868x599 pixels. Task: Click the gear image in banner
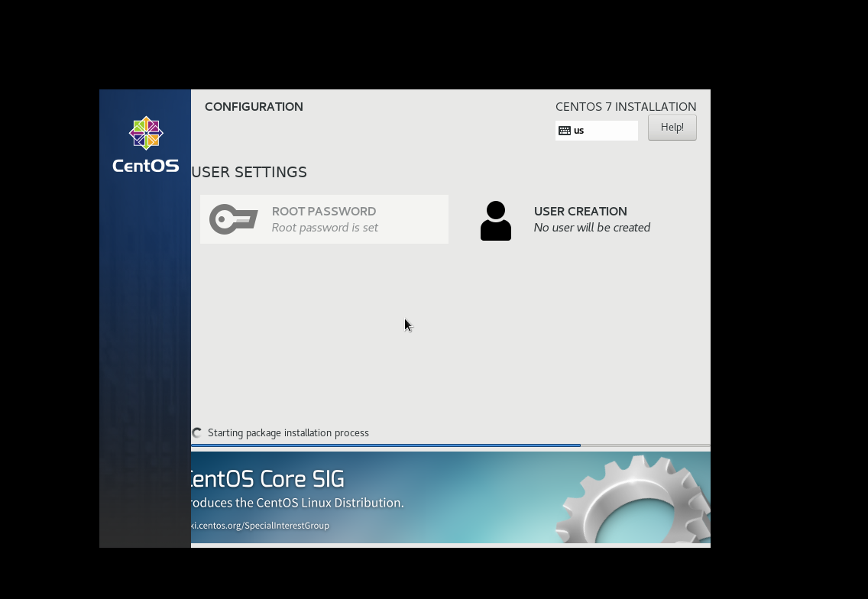[x=634, y=498]
